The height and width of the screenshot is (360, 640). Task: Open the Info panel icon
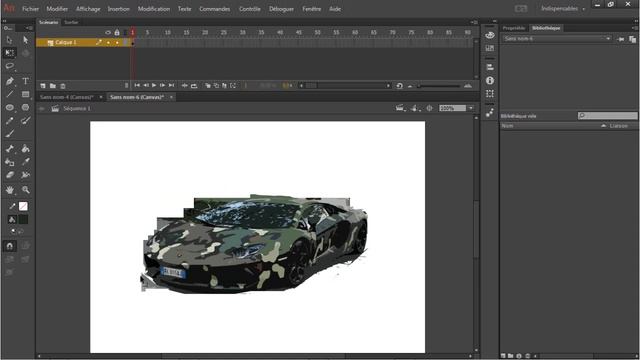(x=490, y=80)
